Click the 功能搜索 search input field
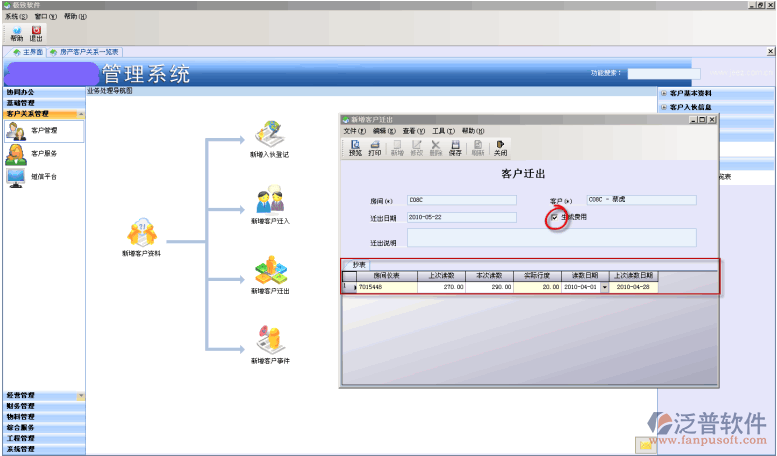 click(x=664, y=74)
